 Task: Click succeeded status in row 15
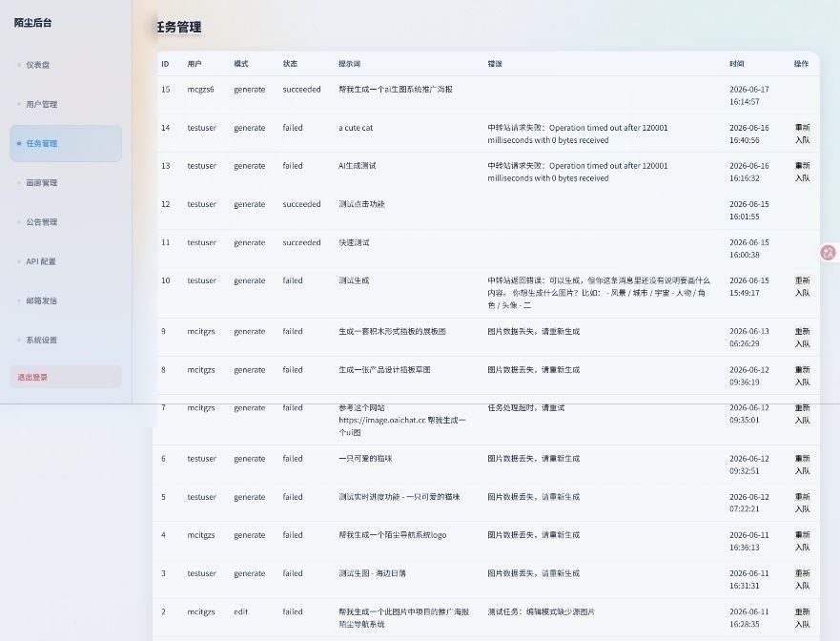(301, 90)
